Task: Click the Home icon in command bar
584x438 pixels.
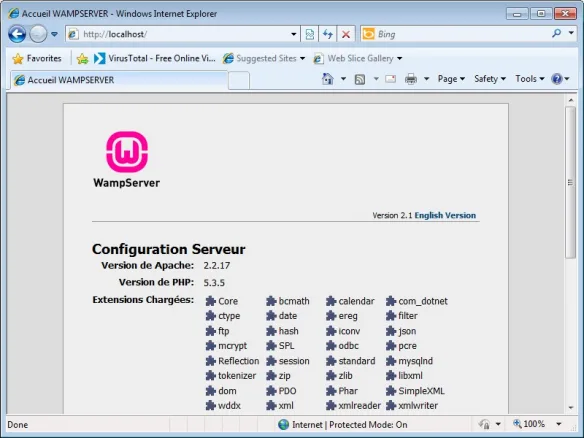Action: point(327,79)
